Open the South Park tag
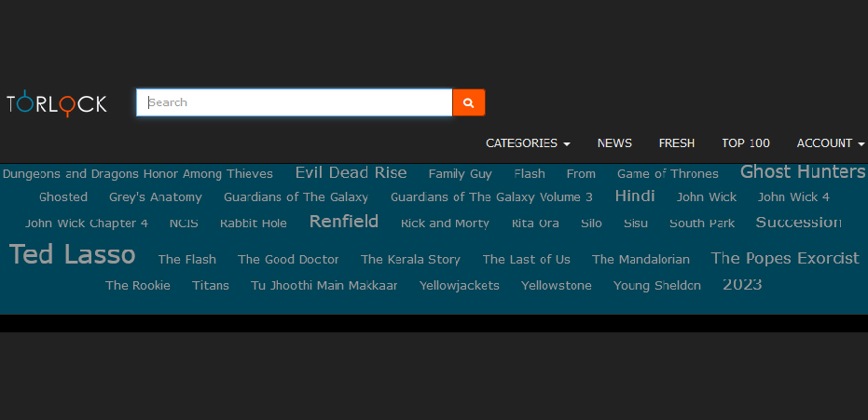Viewport: 868px width, 420px height. tap(702, 224)
